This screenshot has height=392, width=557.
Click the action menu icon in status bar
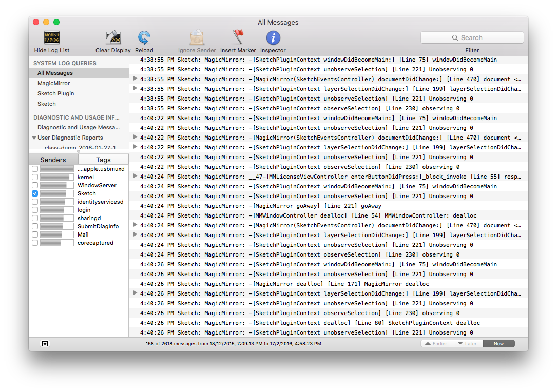pyautogui.click(x=45, y=343)
